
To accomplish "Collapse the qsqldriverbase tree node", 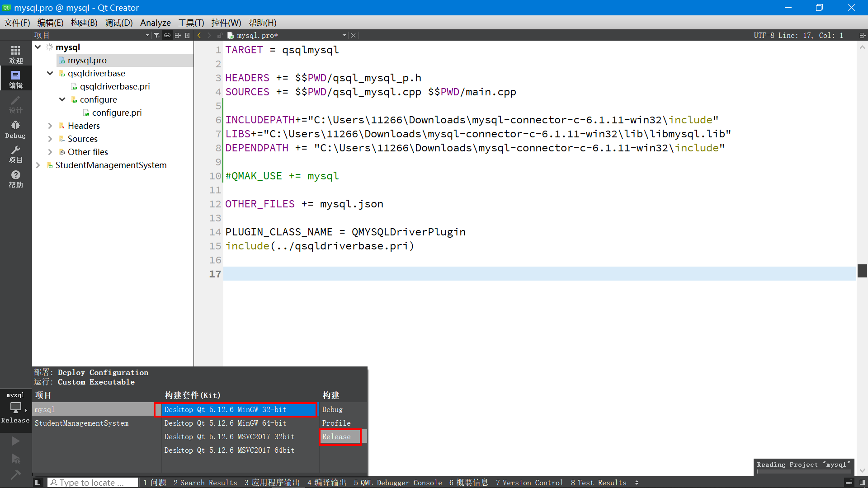I will click(x=50, y=73).
